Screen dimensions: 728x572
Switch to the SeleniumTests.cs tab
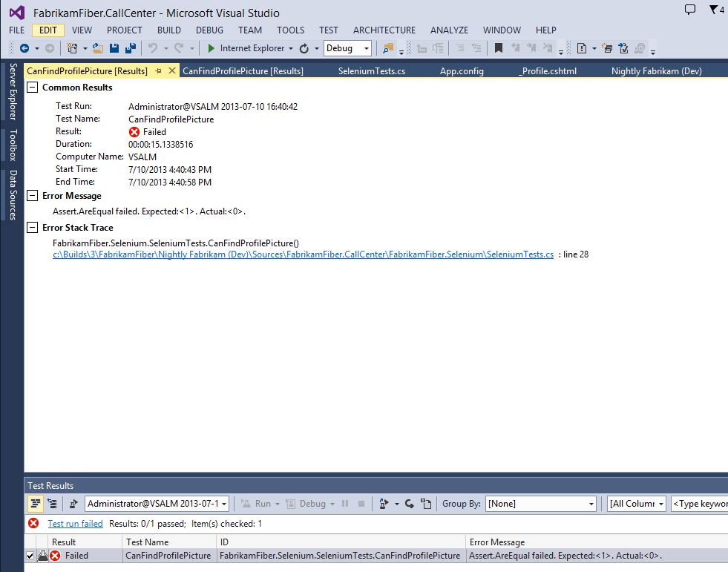click(372, 71)
